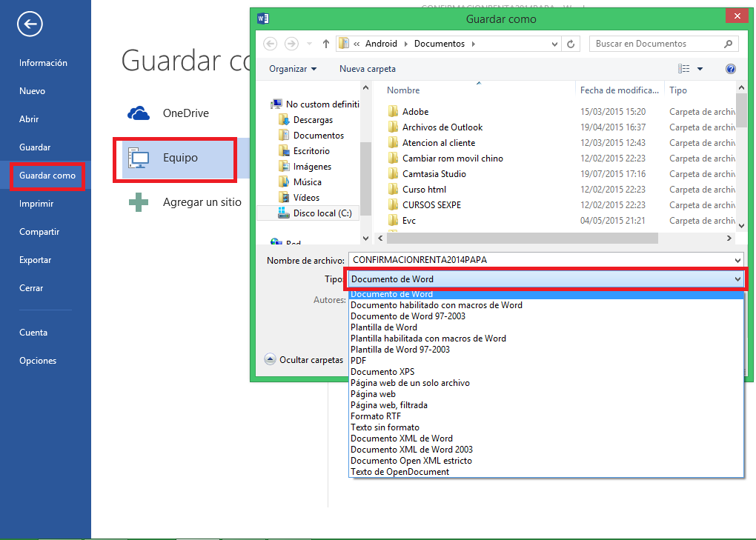Choose Plantilla de Word type
Screen dimensions: 756x540
click(x=546, y=327)
